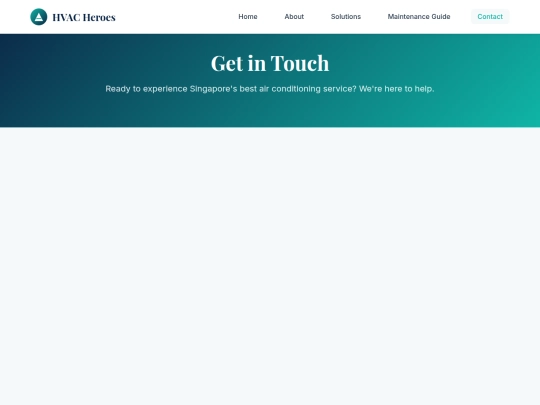Screen dimensions: 540x405
Task: Go to the About page
Action: 294,17
